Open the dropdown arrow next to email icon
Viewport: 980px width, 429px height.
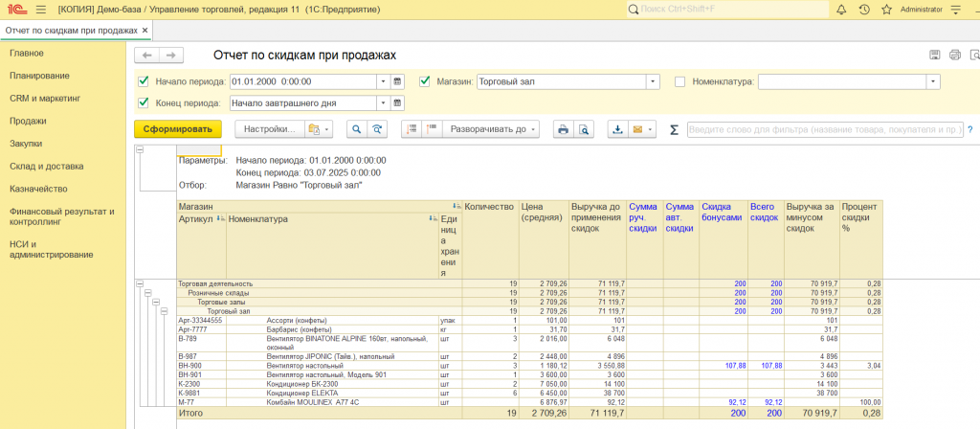(x=651, y=129)
